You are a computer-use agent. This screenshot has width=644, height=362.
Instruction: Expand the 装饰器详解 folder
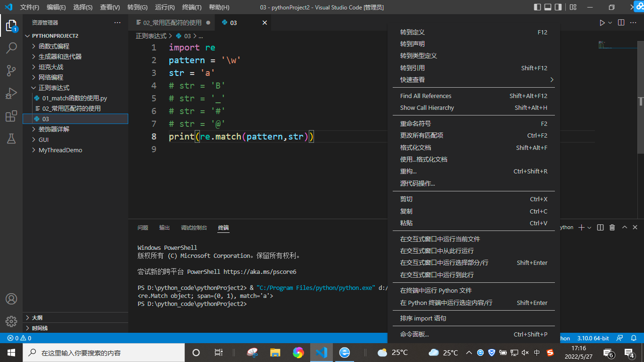coord(75,129)
